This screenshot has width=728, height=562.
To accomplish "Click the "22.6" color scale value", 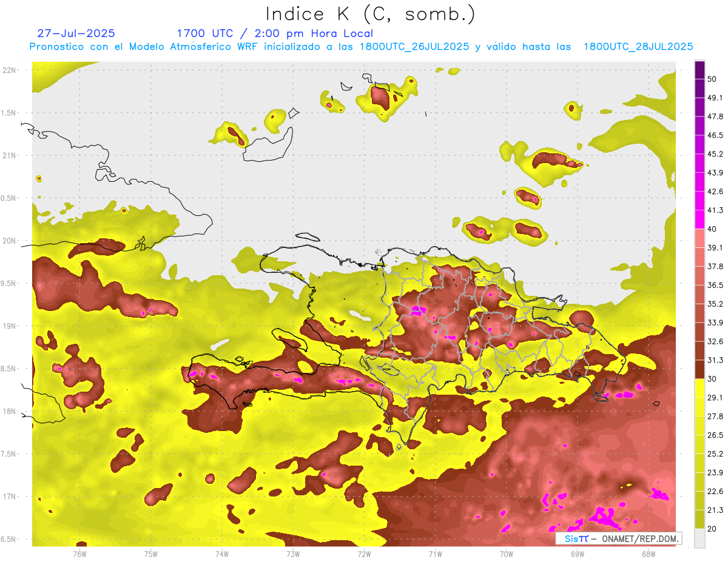I will pos(715,492).
